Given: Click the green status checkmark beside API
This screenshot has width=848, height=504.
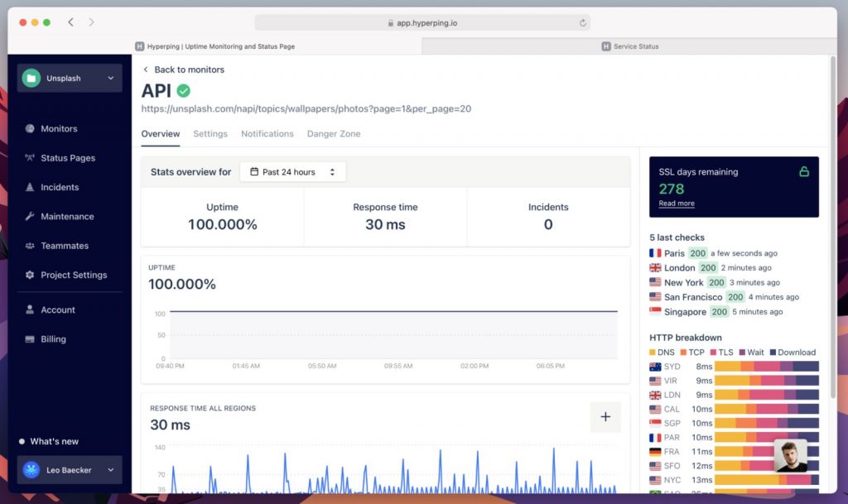Looking at the screenshot, I should click(184, 91).
